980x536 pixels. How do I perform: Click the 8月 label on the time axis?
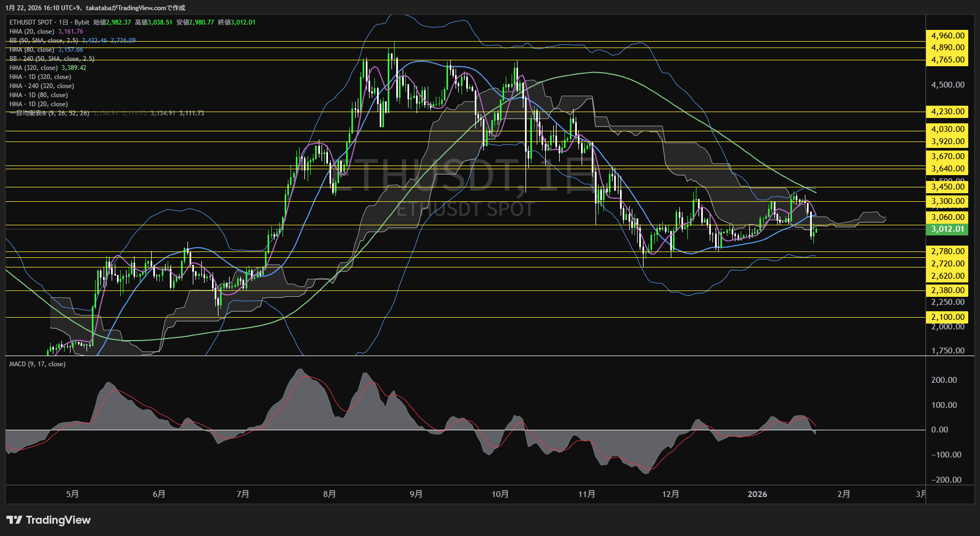pos(330,494)
